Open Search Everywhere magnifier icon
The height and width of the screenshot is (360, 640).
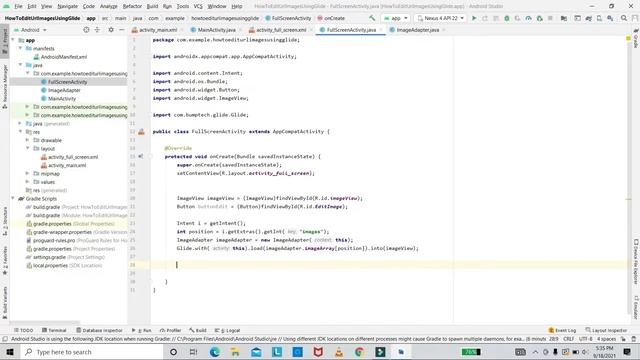click(x=624, y=18)
